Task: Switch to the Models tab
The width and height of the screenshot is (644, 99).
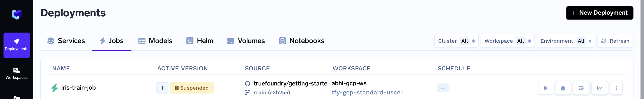Action: coord(155,41)
